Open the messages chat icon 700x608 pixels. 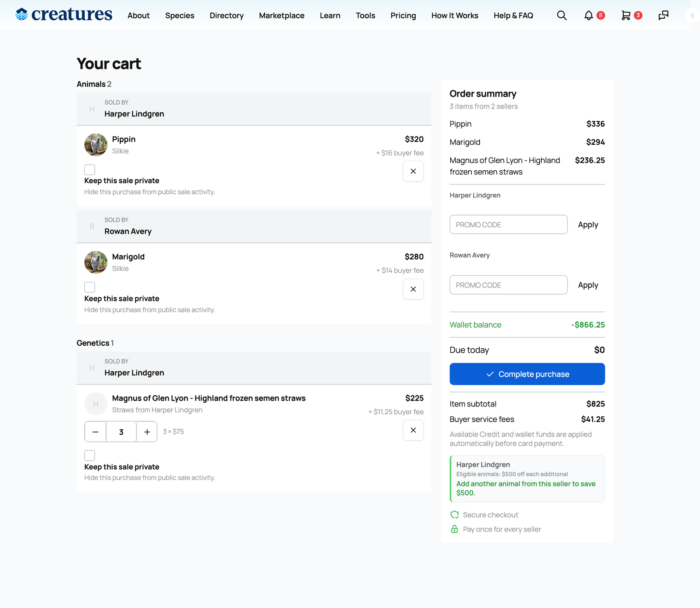click(663, 16)
